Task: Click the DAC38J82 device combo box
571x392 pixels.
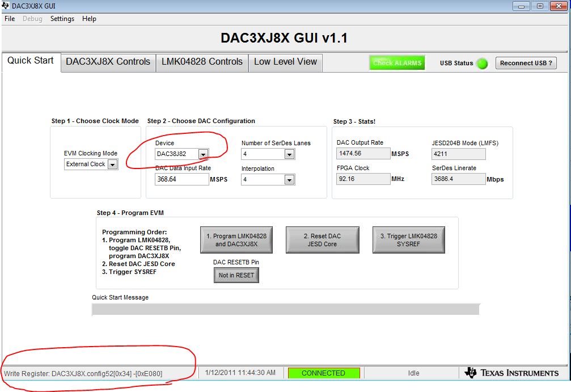Action: (x=181, y=154)
